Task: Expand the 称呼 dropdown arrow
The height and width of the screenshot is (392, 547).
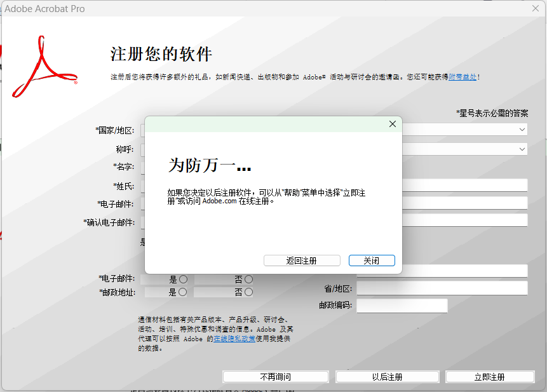Action: point(522,149)
